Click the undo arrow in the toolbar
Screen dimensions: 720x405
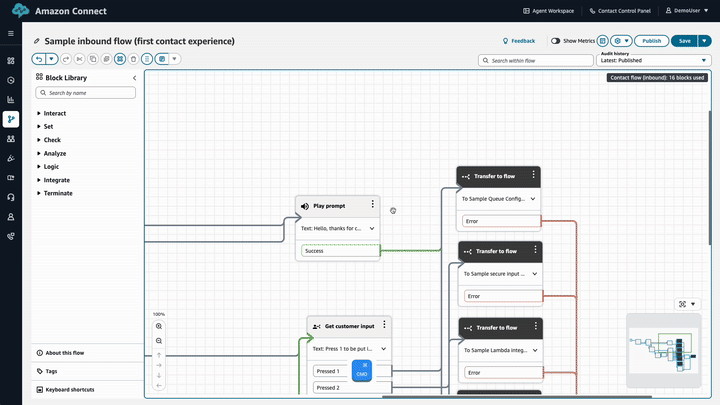tap(39, 59)
